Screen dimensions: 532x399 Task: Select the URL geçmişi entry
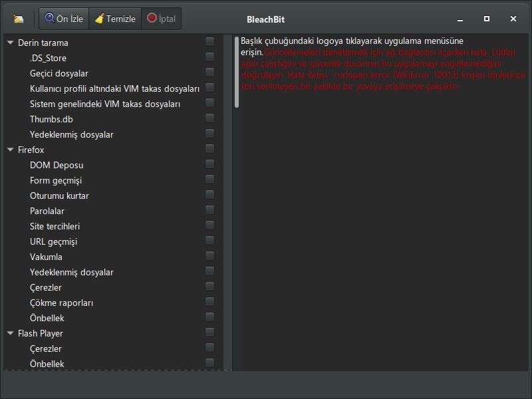53,241
